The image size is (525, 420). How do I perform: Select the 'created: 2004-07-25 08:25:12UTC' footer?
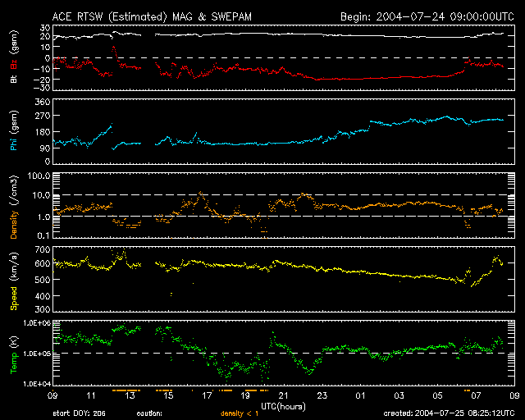point(449,413)
